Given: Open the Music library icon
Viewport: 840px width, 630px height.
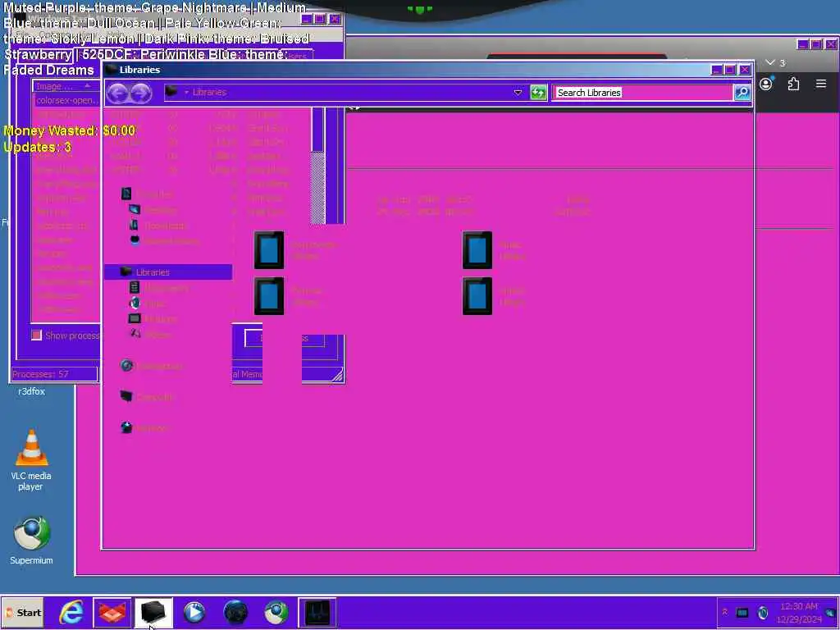Looking at the screenshot, I should pyautogui.click(x=477, y=250).
